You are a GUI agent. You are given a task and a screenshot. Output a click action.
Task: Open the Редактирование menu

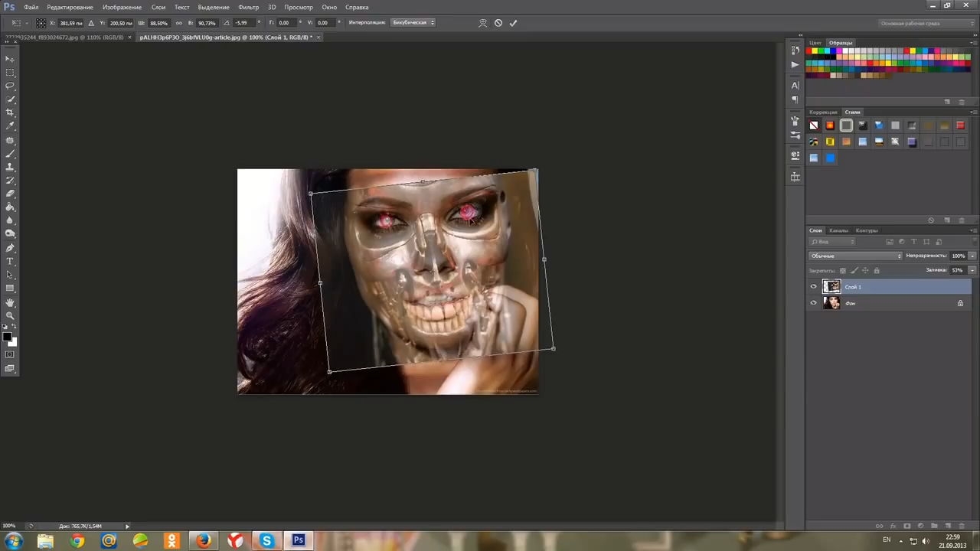pos(70,7)
